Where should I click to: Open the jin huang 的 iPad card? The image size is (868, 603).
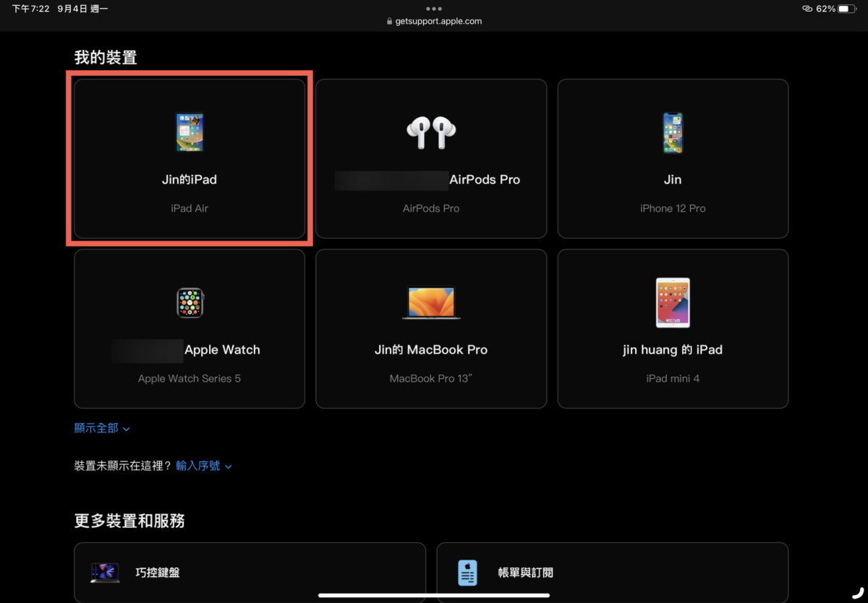[673, 329]
